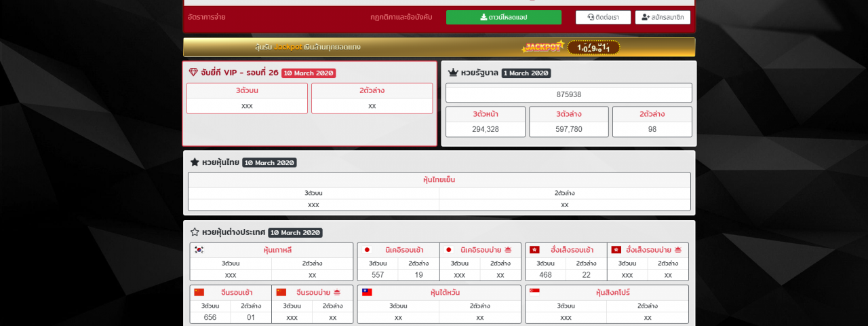Click the jackpot counter number display

coord(593,48)
